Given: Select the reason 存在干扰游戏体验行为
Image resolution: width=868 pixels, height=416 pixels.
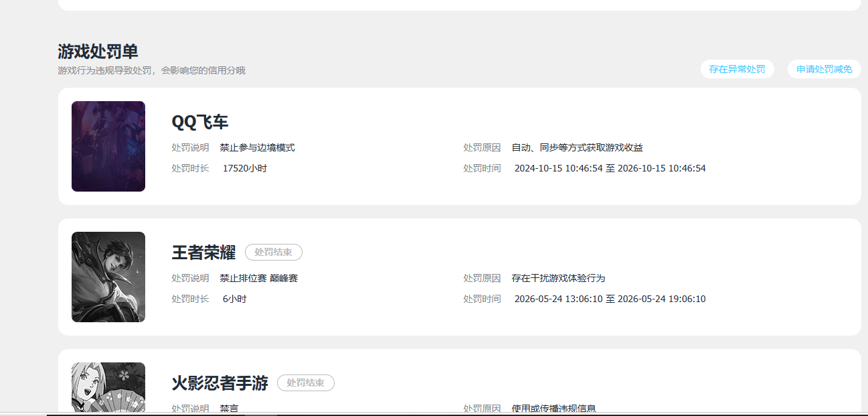Looking at the screenshot, I should click(x=559, y=278).
